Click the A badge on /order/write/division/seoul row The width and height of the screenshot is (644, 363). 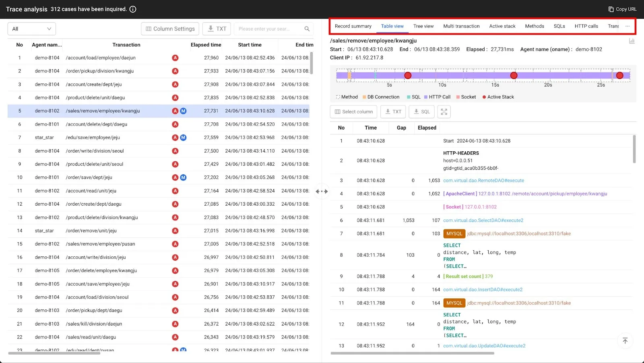pos(175,151)
